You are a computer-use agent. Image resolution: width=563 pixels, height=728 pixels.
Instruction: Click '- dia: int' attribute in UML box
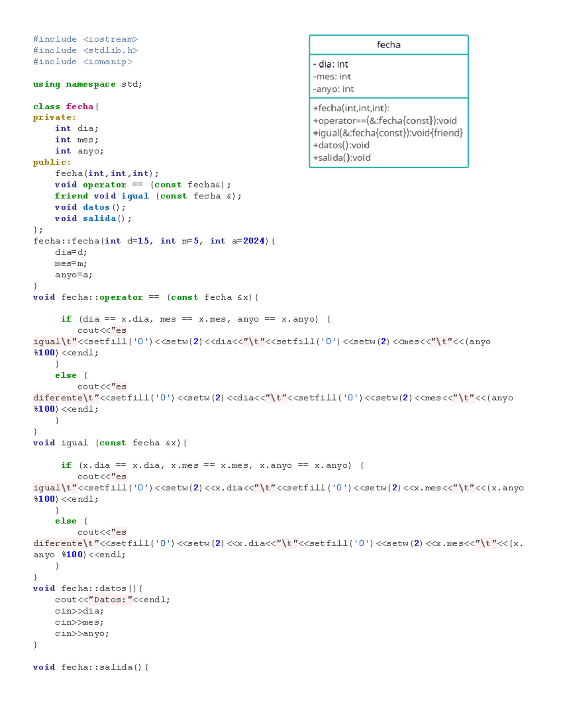click(330, 65)
